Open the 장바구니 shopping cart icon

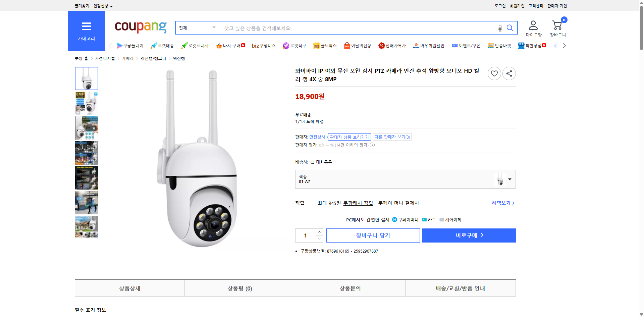click(557, 25)
